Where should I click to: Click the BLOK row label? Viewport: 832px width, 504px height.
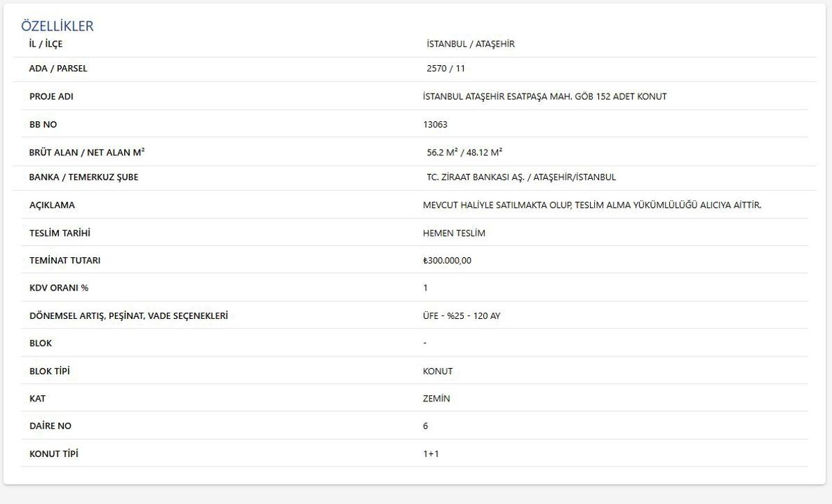[40, 343]
